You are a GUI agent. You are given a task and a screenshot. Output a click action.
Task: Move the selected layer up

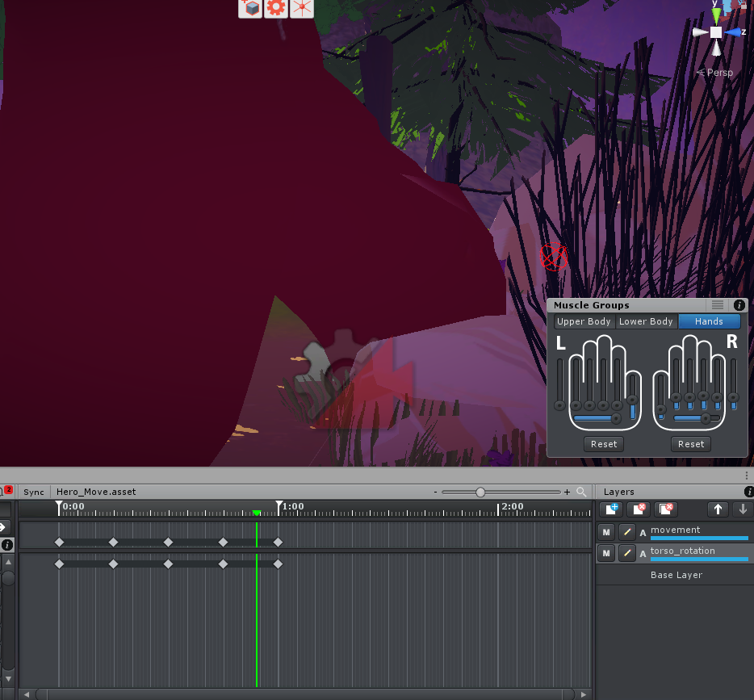click(718, 509)
